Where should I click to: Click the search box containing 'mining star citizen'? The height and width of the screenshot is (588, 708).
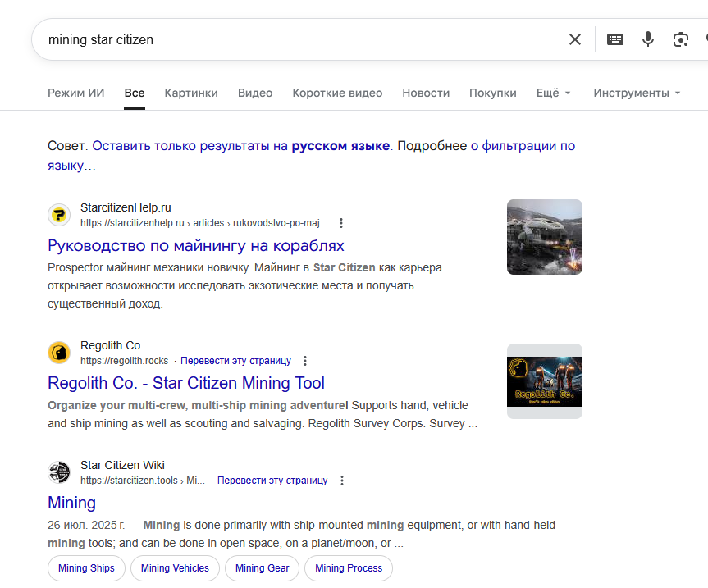click(298, 39)
